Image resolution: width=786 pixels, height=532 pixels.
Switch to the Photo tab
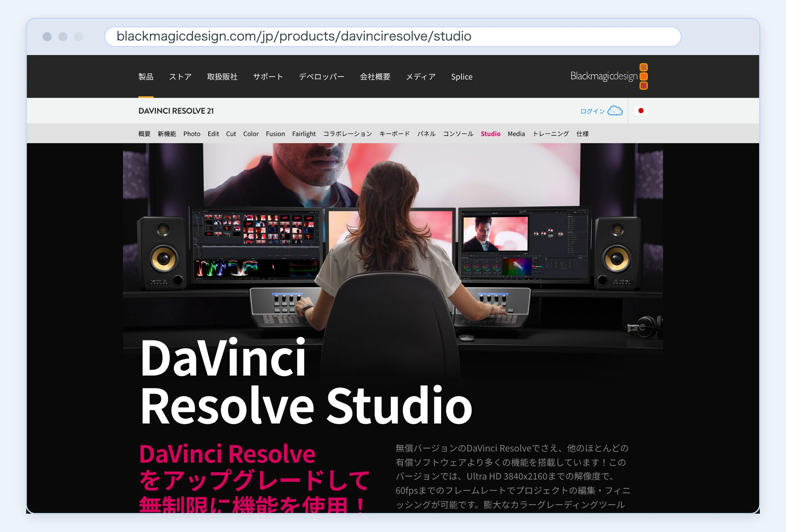[x=192, y=134]
